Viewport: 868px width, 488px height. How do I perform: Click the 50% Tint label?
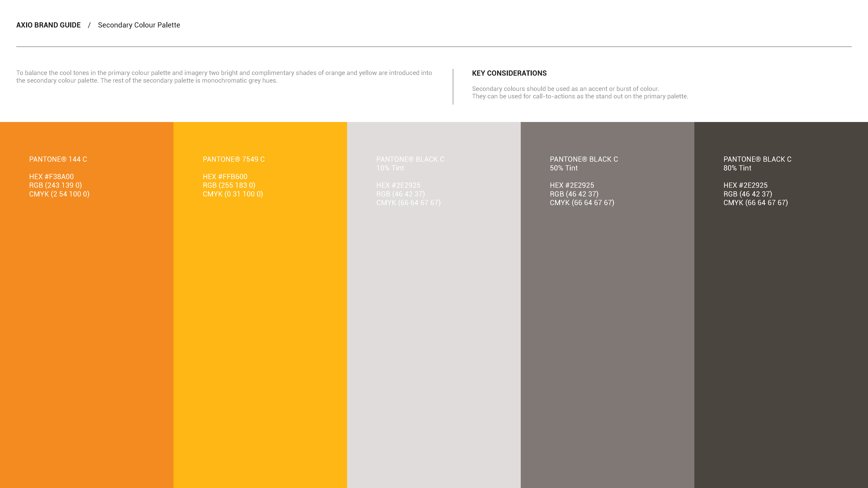tap(564, 168)
